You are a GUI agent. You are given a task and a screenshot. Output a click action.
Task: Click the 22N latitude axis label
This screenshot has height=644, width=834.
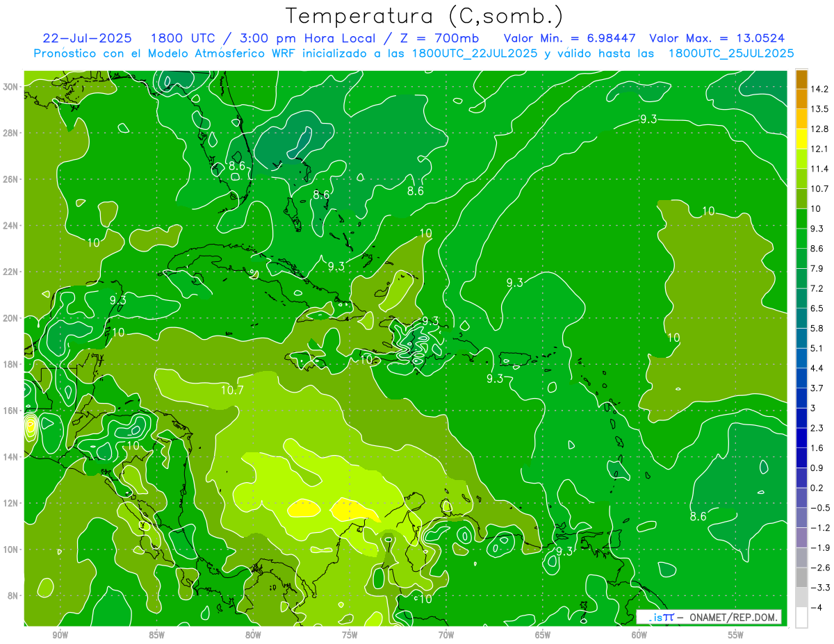(x=11, y=272)
